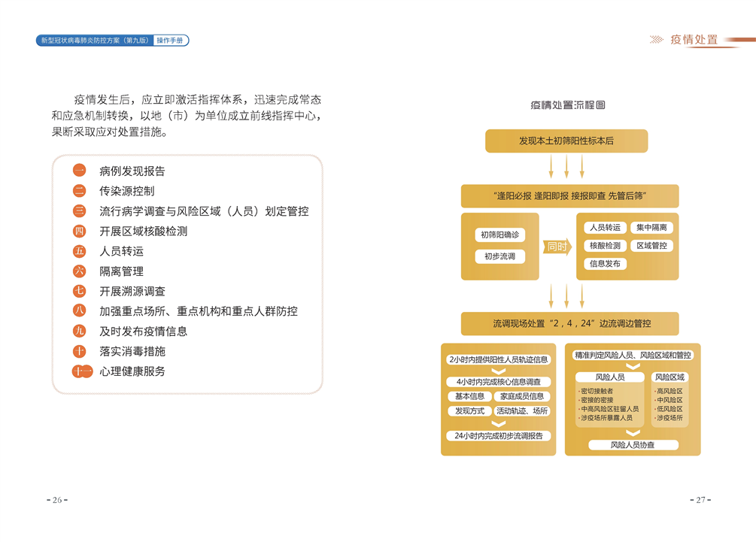Click the 同时 arrow in the flowchart
Screen dimensions: 756x542
pos(557,247)
